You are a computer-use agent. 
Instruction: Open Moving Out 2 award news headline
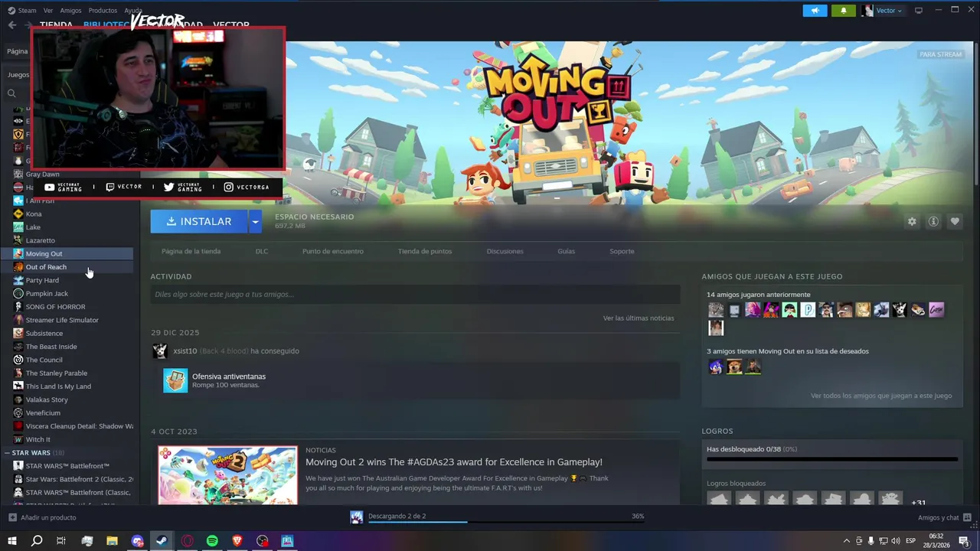[x=454, y=462]
